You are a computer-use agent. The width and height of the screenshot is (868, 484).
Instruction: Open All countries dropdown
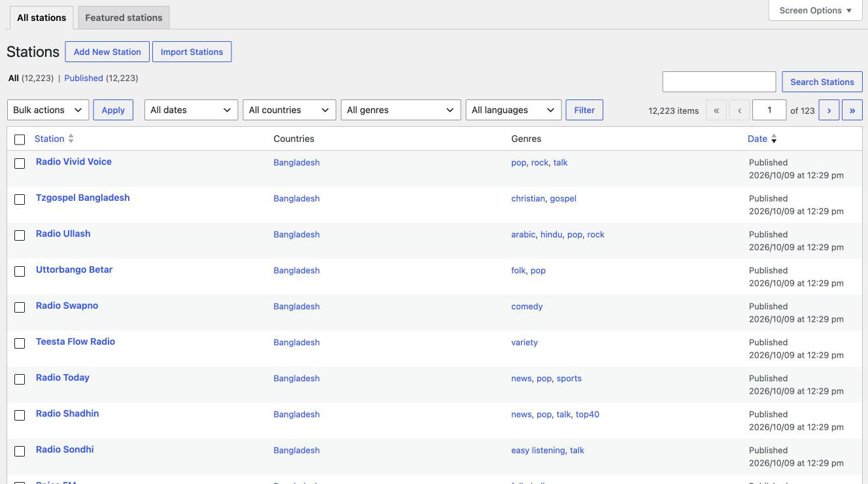[290, 110]
